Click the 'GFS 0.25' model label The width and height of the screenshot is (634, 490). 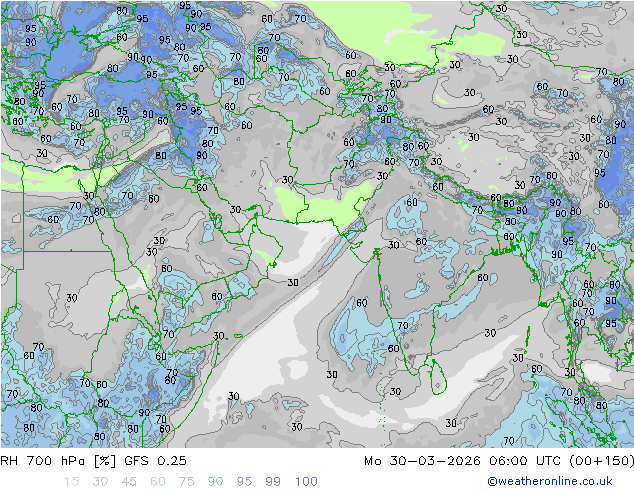[155, 461]
